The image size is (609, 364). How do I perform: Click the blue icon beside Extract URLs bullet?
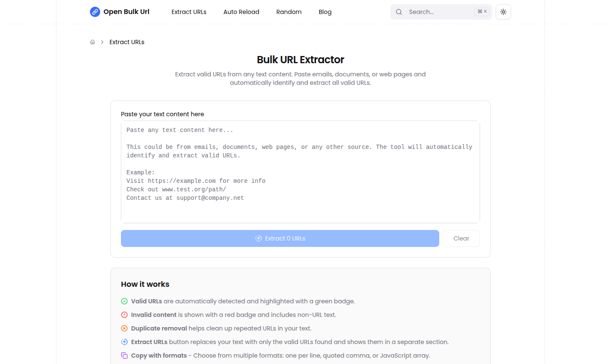pos(124,342)
